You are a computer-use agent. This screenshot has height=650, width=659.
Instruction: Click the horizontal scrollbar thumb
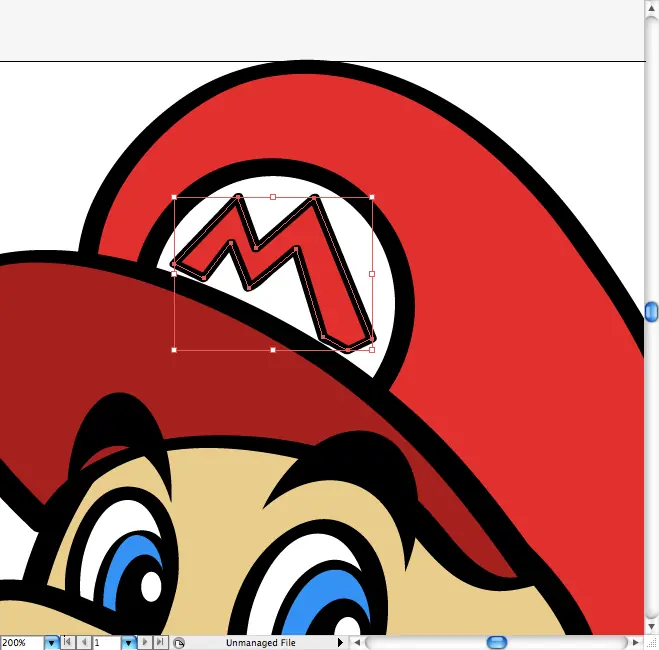pos(496,642)
